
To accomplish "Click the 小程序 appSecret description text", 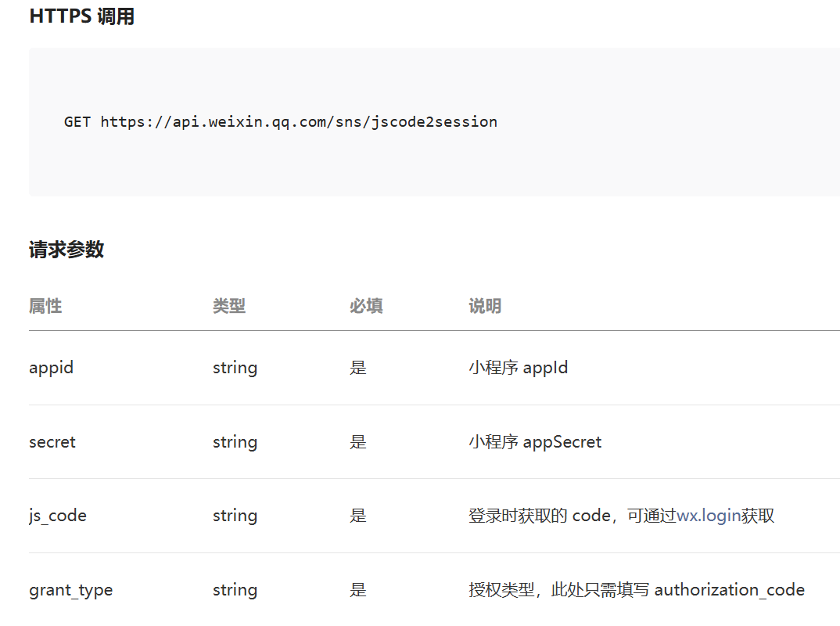I will coord(535,441).
